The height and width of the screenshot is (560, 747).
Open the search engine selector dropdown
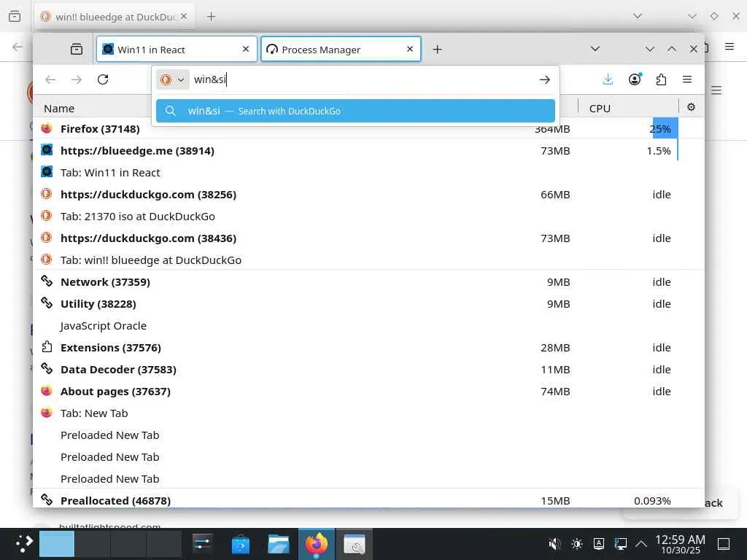pos(172,79)
